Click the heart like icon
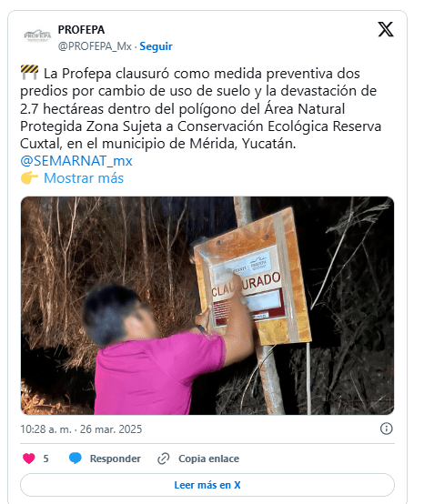424x504 pixels. coord(29,459)
